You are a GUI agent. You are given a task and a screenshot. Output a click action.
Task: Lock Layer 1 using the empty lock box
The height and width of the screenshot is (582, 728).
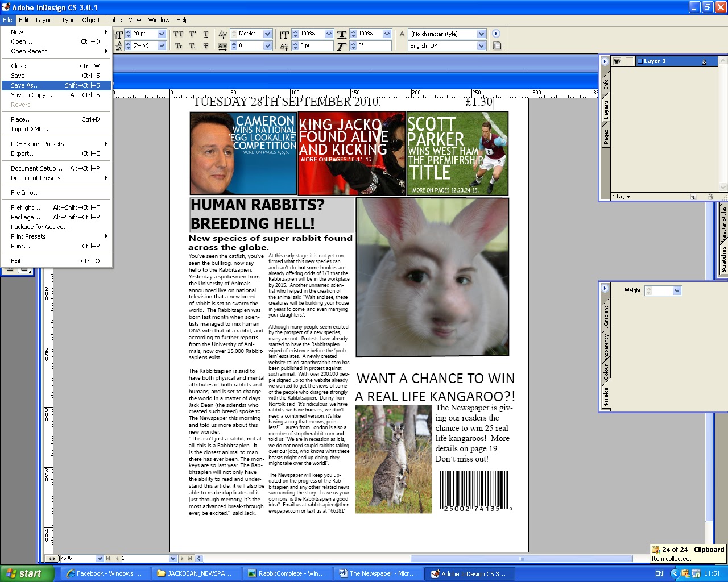pos(628,61)
